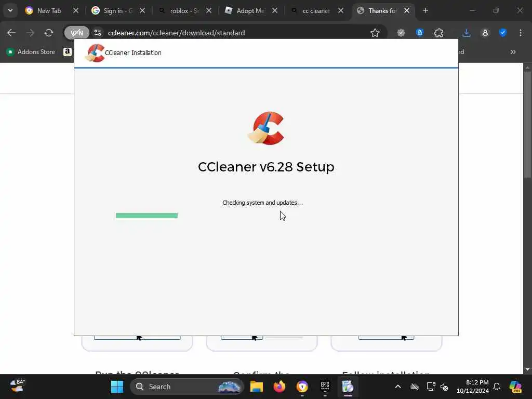
Task: Open the gray badge extension icon
Action: (401, 33)
